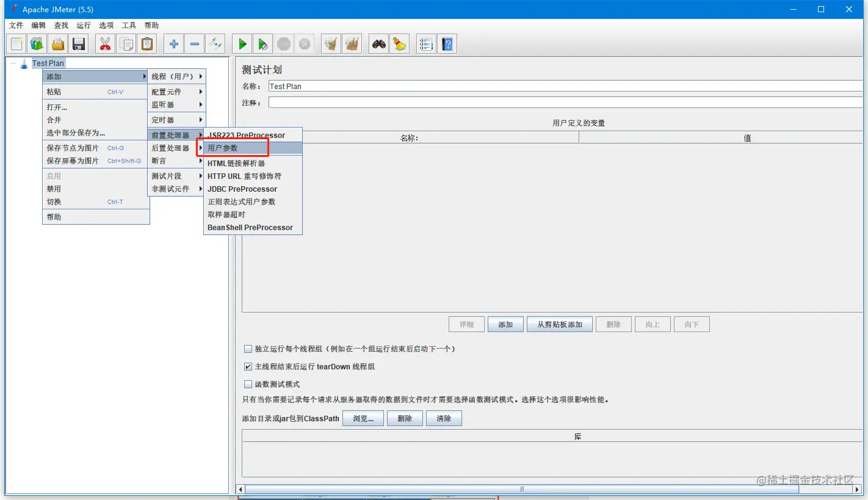Expand the 监听器 submenu
This screenshot has height=500, width=868.
pyautogui.click(x=176, y=104)
